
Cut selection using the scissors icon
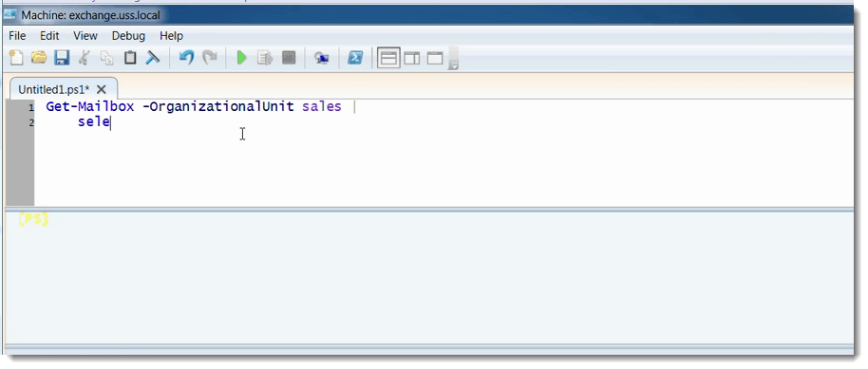tap(85, 58)
